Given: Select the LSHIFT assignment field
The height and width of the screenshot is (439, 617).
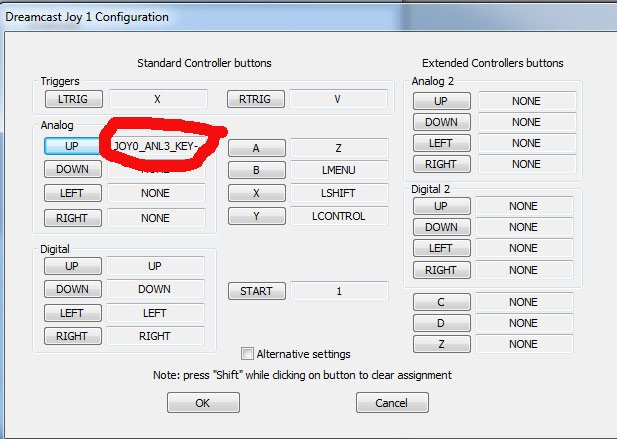Looking at the screenshot, I should [339, 193].
